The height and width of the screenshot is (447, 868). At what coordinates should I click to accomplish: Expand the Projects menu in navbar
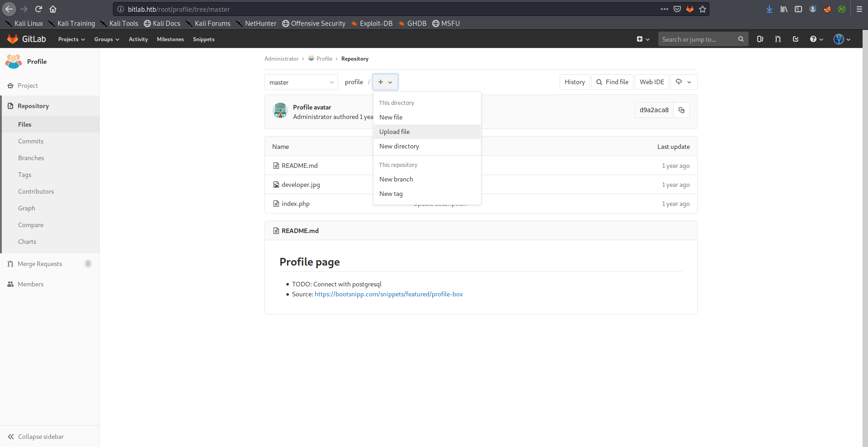point(71,39)
